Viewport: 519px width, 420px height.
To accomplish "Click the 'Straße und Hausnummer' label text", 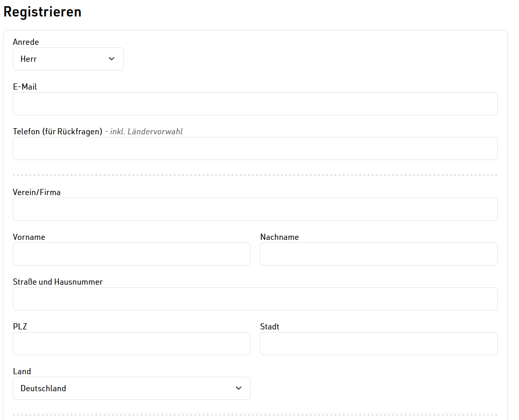I will pos(58,282).
